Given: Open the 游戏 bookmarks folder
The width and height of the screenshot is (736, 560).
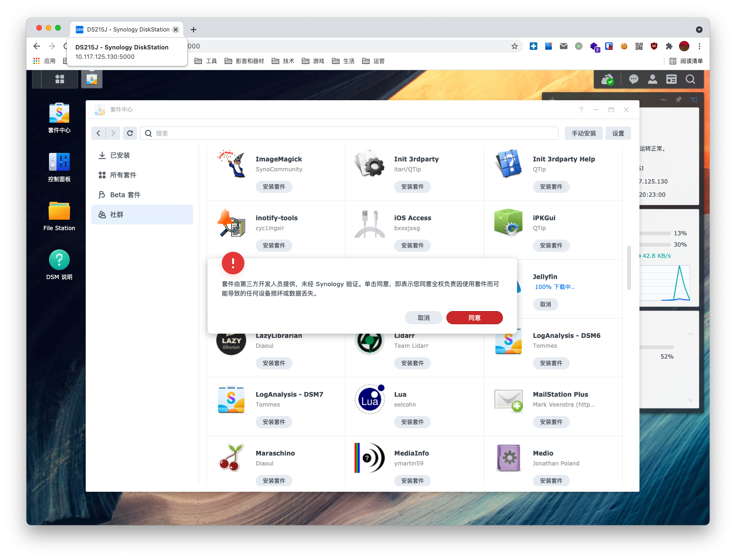Looking at the screenshot, I should click(313, 61).
